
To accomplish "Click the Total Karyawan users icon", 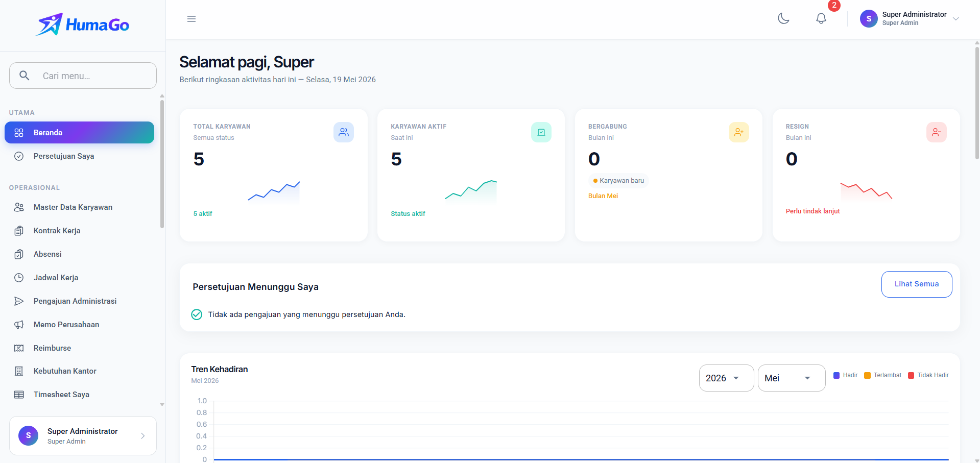I will coord(344,132).
